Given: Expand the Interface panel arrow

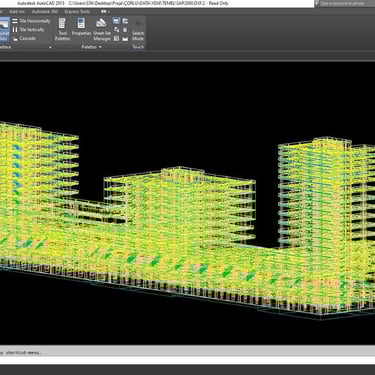Looking at the screenshot, I should 50,47.
